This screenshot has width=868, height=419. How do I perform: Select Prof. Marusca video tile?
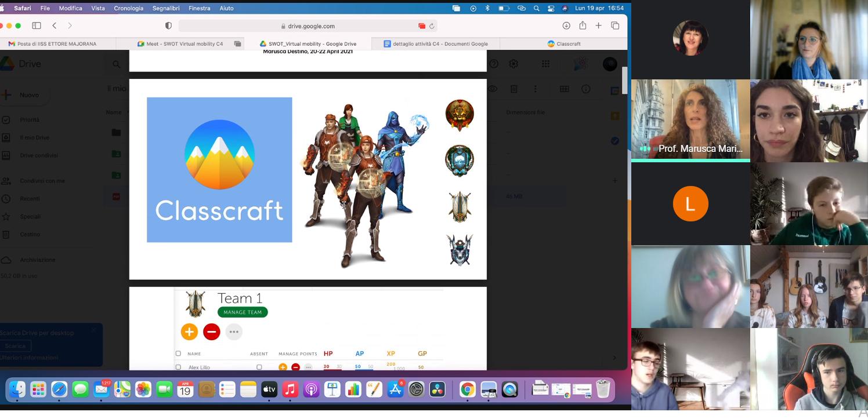(x=690, y=121)
